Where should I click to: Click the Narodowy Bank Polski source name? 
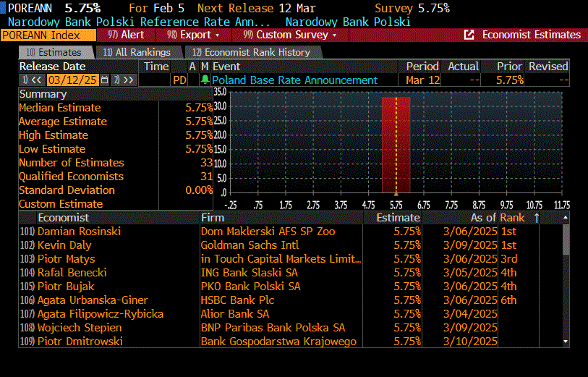click(x=348, y=22)
